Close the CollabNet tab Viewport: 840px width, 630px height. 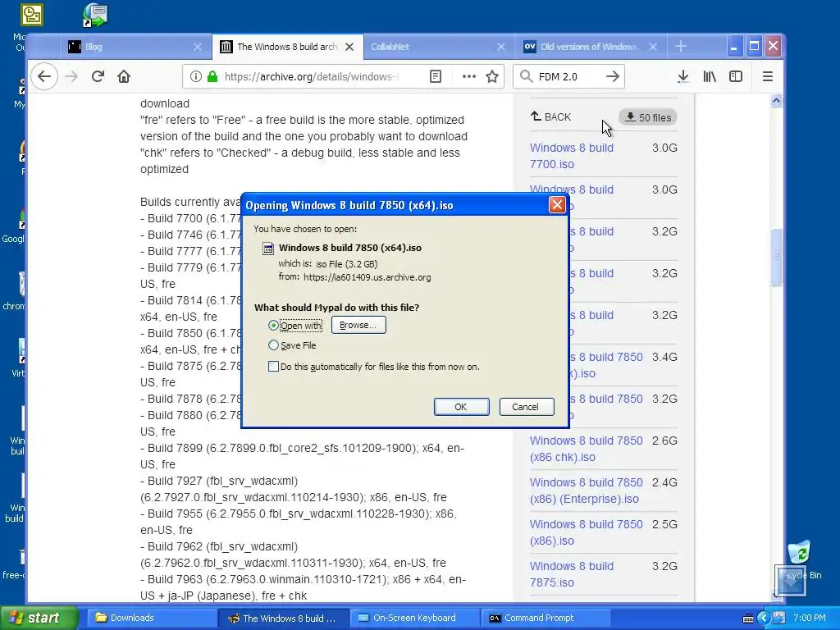click(x=501, y=47)
